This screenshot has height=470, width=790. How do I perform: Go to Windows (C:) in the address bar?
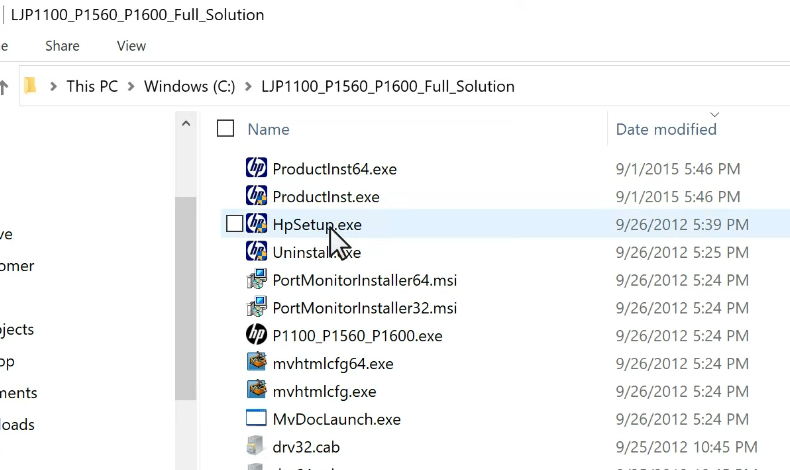189,86
